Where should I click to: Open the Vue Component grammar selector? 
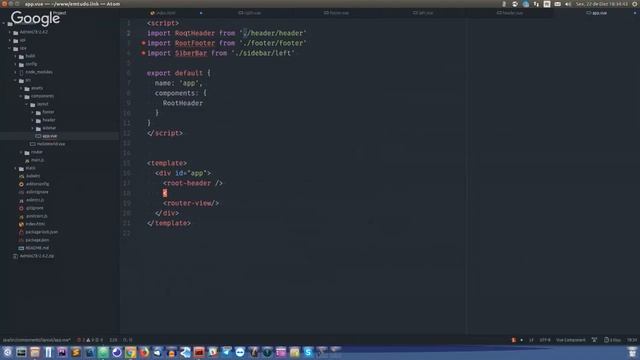tap(571, 340)
